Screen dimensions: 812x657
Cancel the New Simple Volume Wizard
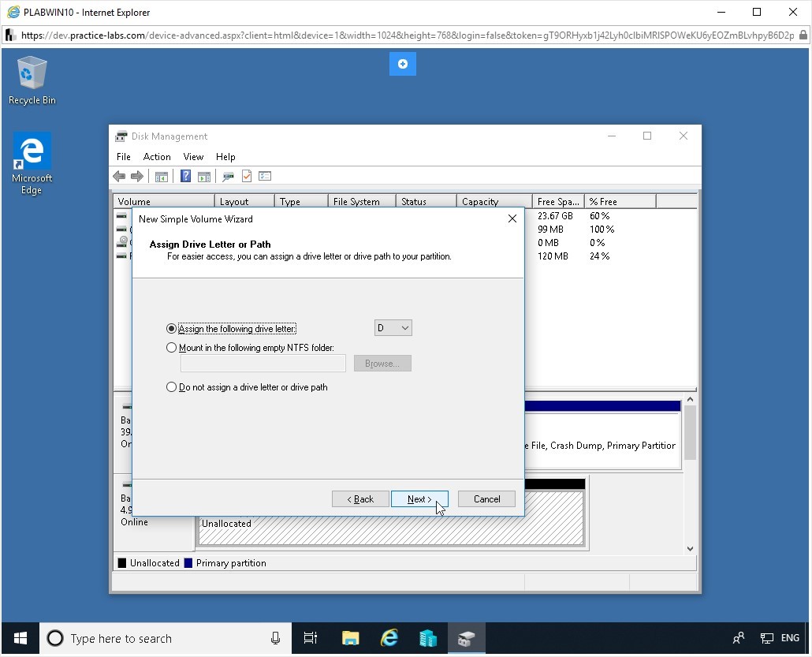(x=486, y=499)
